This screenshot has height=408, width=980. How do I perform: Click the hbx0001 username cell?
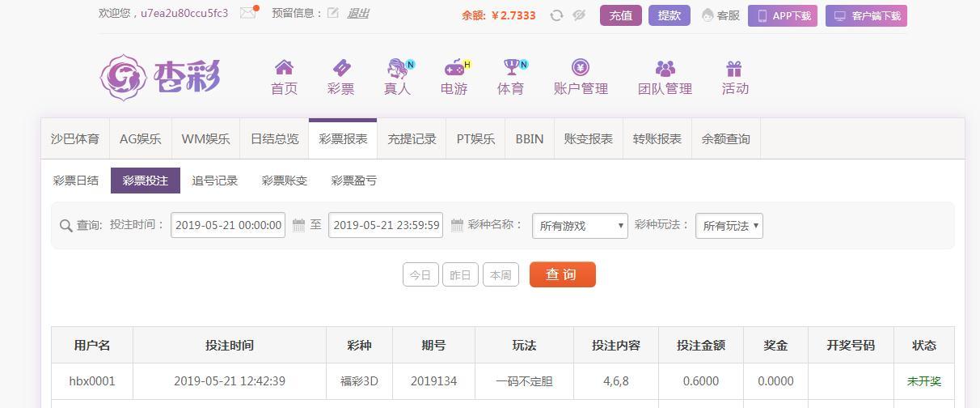point(92,380)
